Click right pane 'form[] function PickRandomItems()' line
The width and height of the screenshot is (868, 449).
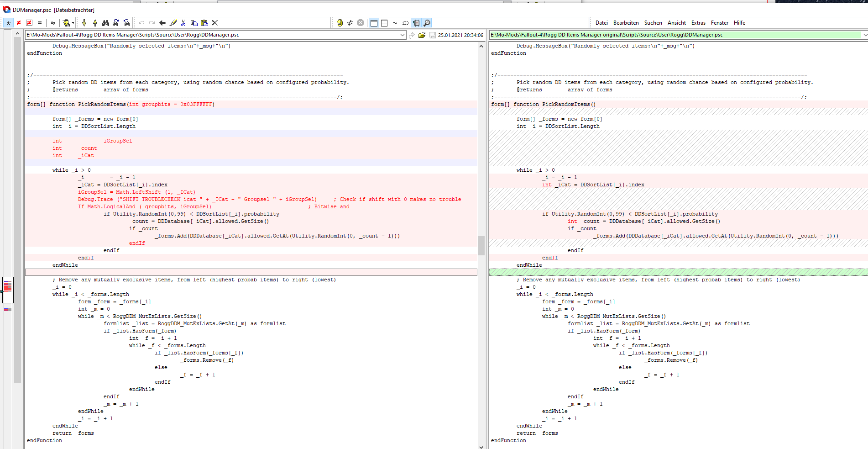(543, 104)
